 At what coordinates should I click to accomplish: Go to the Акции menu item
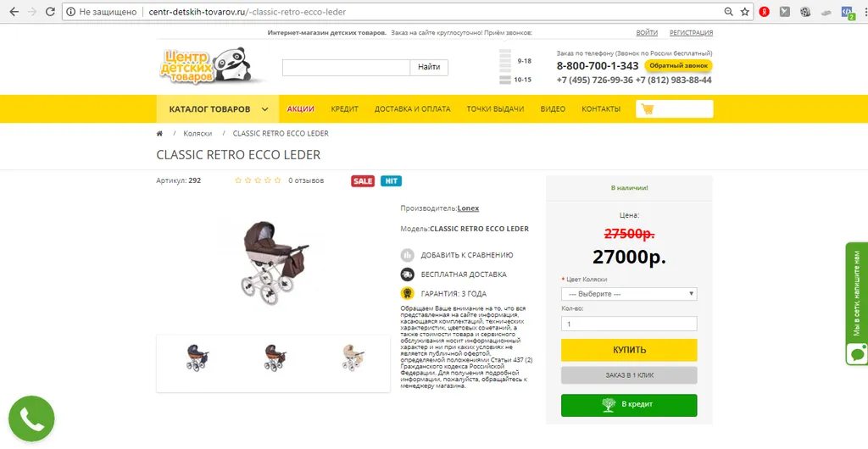pyautogui.click(x=301, y=109)
